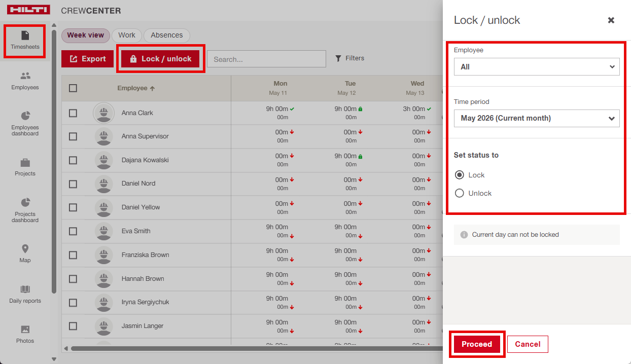Tick the checkbox for Daniel Yellow
The width and height of the screenshot is (631, 364).
pos(73,207)
